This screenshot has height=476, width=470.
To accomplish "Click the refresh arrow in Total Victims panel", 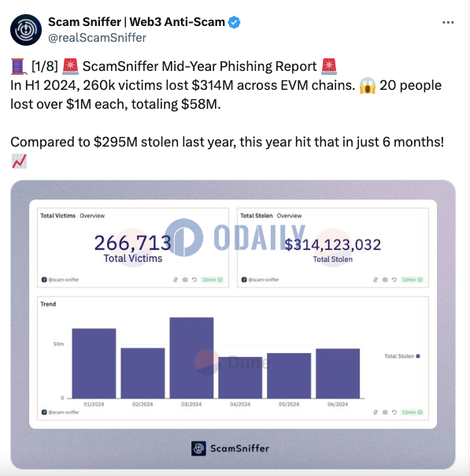I will coord(194,280).
